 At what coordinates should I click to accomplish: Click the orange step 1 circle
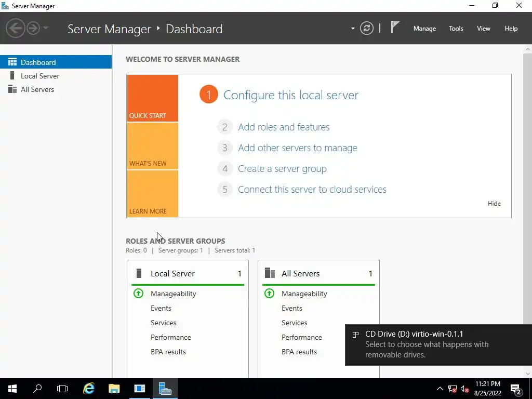coord(209,95)
